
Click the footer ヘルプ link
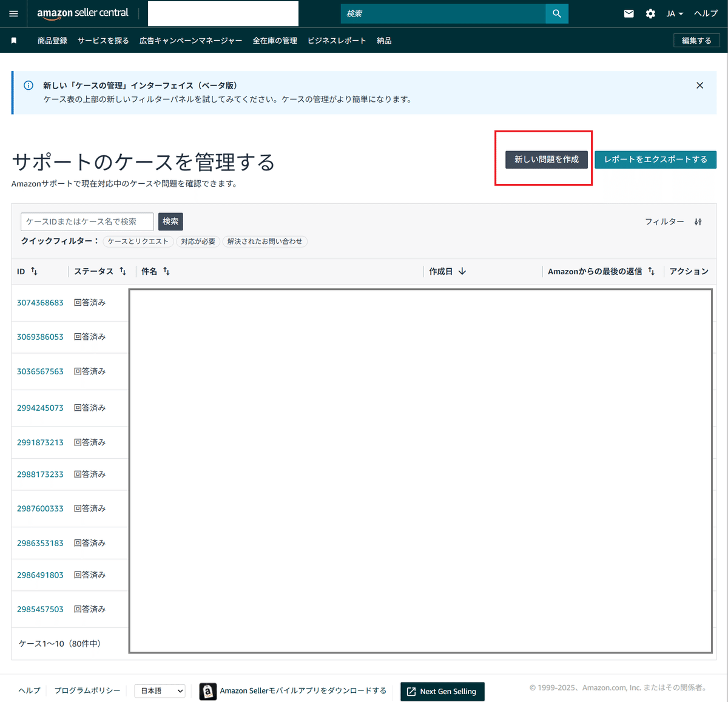point(29,690)
